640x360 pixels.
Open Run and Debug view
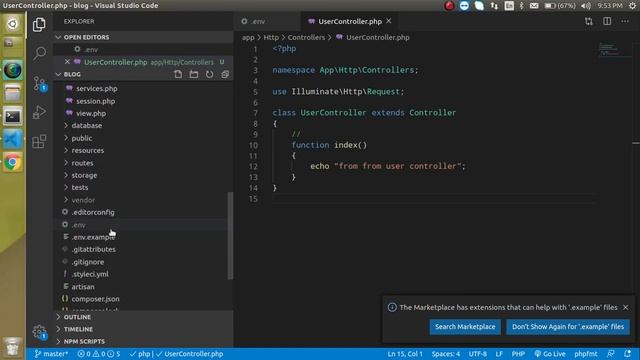[x=39, y=112]
